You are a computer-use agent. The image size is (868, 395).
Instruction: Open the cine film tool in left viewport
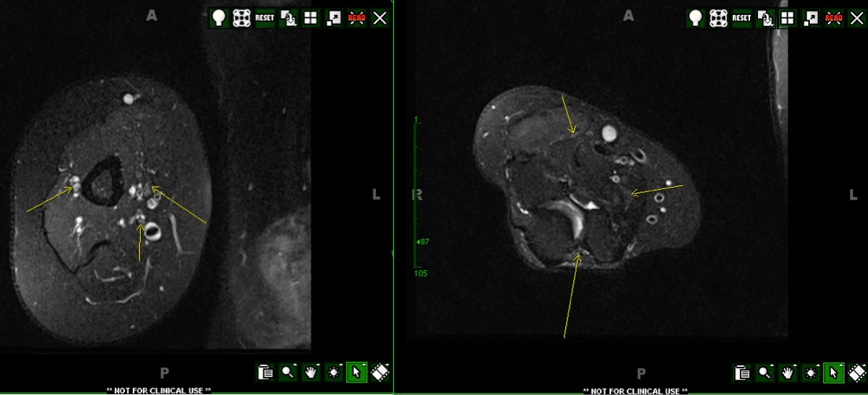(380, 372)
